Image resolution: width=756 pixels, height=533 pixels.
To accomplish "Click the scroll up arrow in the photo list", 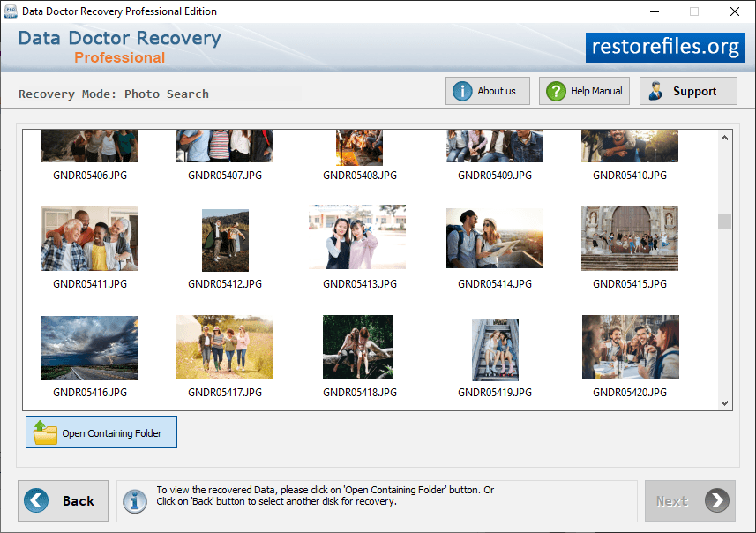I will 724,138.
